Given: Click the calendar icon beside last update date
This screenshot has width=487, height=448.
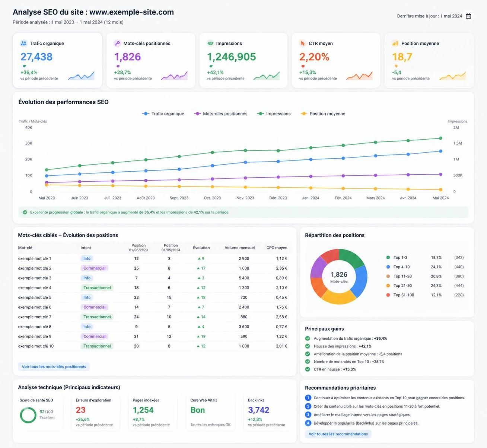Looking at the screenshot, I should 468,16.
